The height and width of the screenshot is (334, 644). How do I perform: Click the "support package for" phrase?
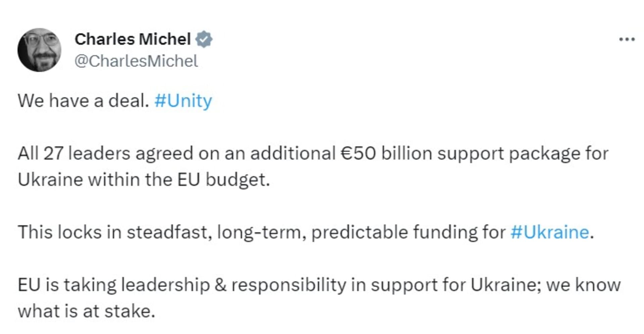pos(523,153)
